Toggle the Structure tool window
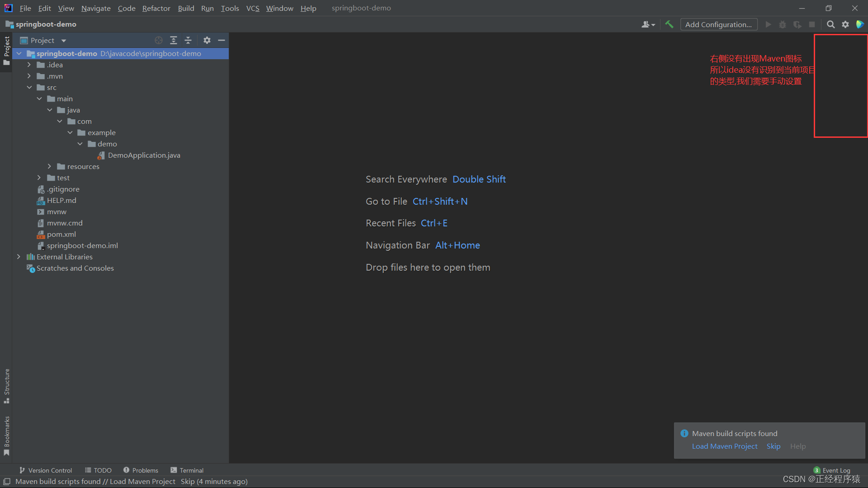The image size is (868, 488). (x=6, y=386)
